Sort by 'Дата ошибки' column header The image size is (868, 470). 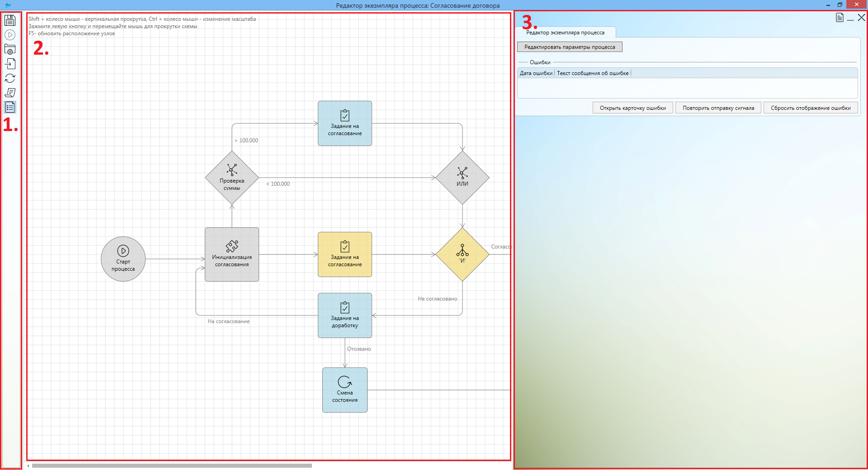point(536,73)
